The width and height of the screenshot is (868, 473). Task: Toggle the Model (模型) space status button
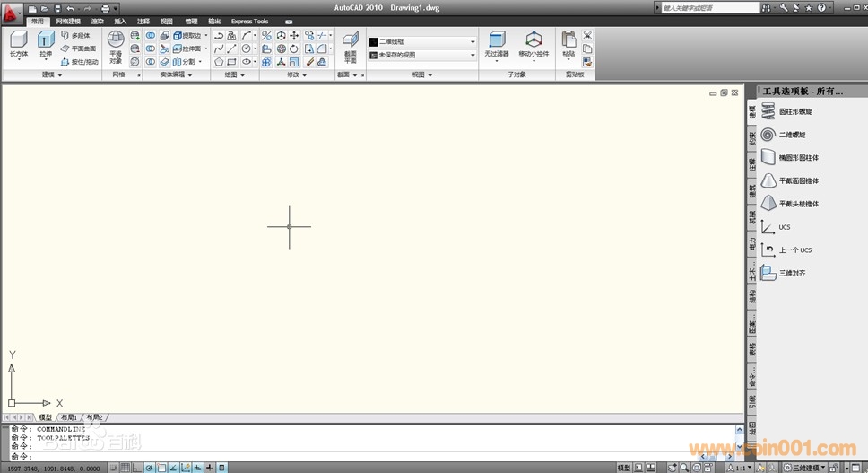coord(623,468)
